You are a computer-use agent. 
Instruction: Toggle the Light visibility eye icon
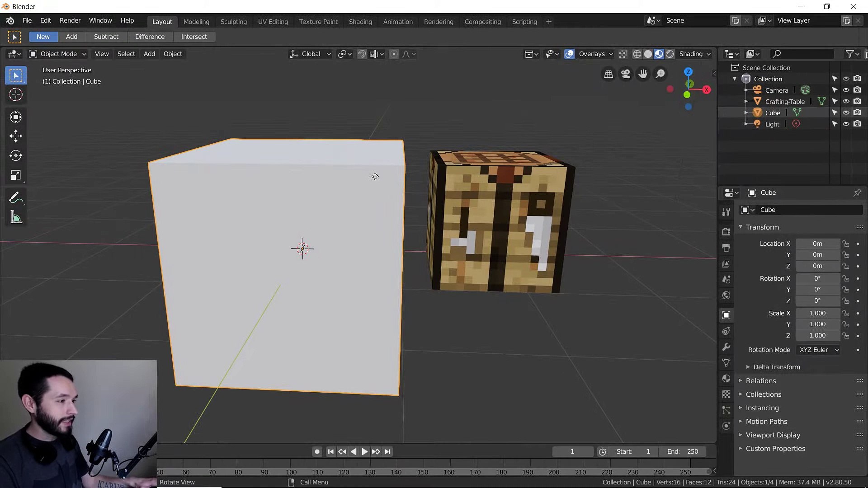click(846, 124)
